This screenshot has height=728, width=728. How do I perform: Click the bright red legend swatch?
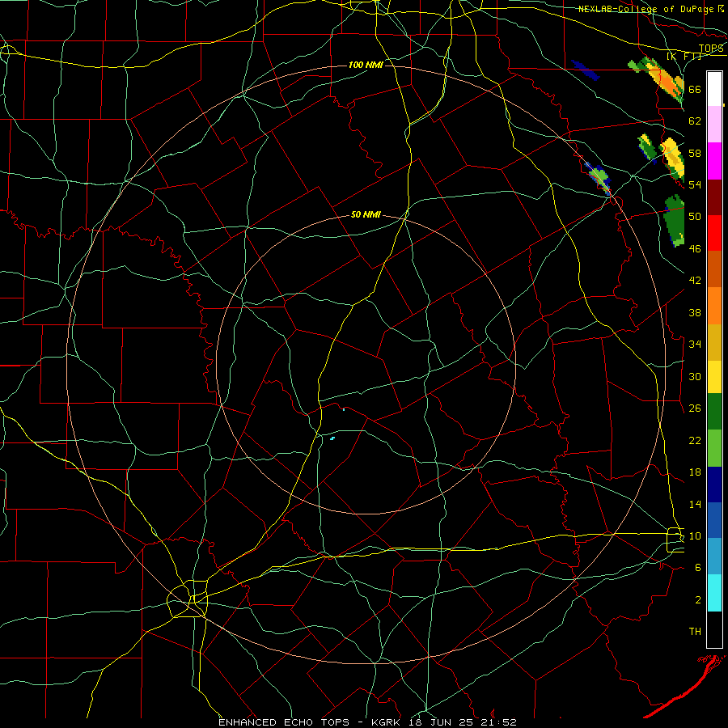tap(714, 233)
